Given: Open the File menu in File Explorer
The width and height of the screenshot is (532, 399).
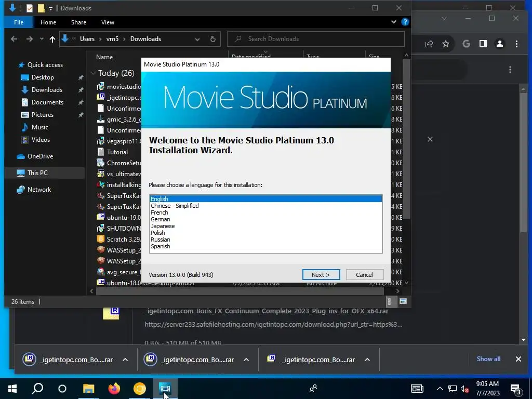Looking at the screenshot, I should [x=19, y=22].
